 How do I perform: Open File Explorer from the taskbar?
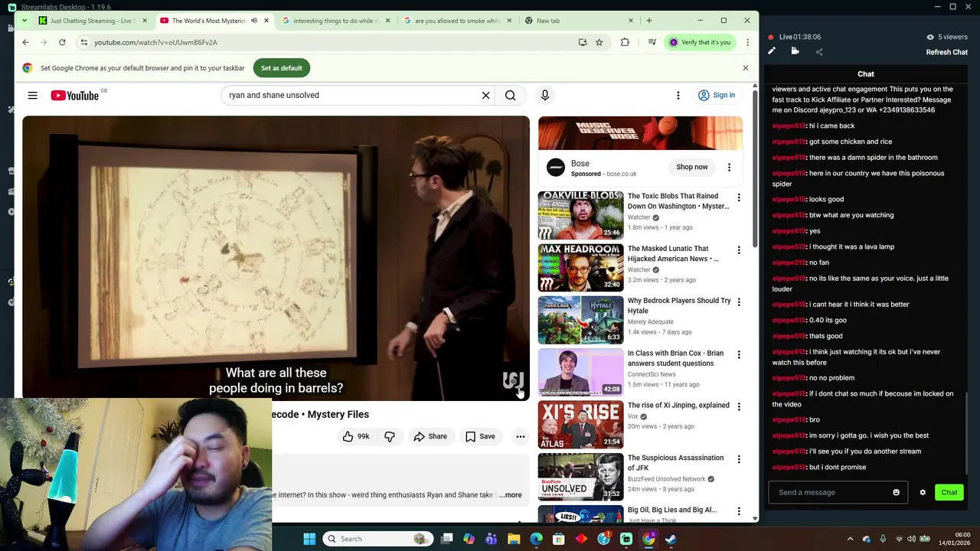pos(514,539)
